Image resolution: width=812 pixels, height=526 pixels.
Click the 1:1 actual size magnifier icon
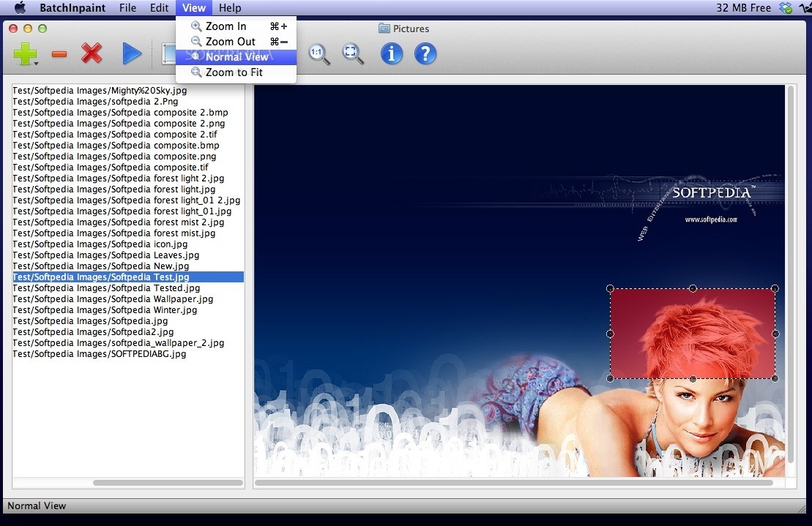pyautogui.click(x=319, y=54)
